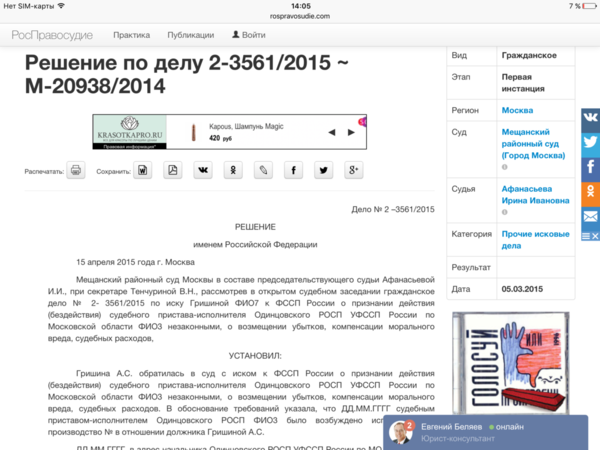Open the Москва region link
Image resolution: width=600 pixels, height=450 pixels.
[517, 108]
